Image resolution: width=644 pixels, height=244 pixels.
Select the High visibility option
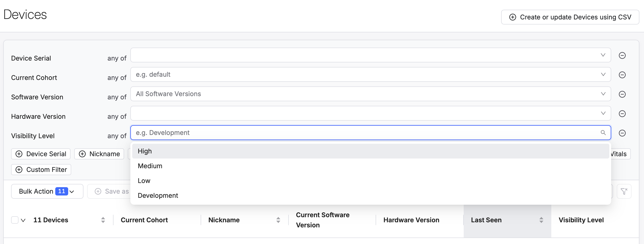pyautogui.click(x=145, y=151)
